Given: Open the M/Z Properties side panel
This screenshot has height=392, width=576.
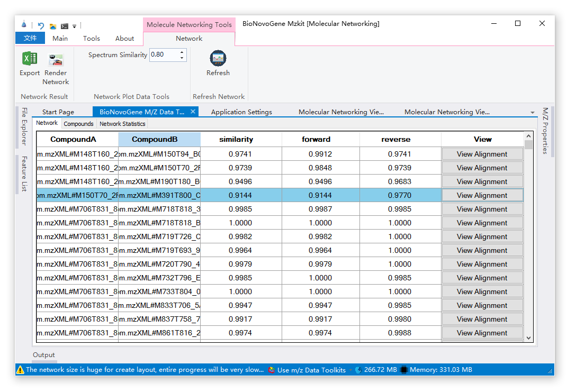Looking at the screenshot, I should click(x=545, y=131).
